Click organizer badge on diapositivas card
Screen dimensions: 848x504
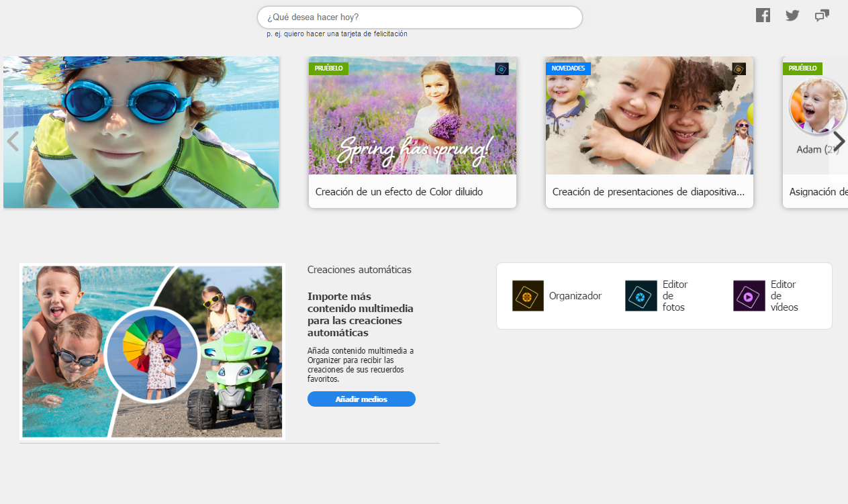pos(739,69)
